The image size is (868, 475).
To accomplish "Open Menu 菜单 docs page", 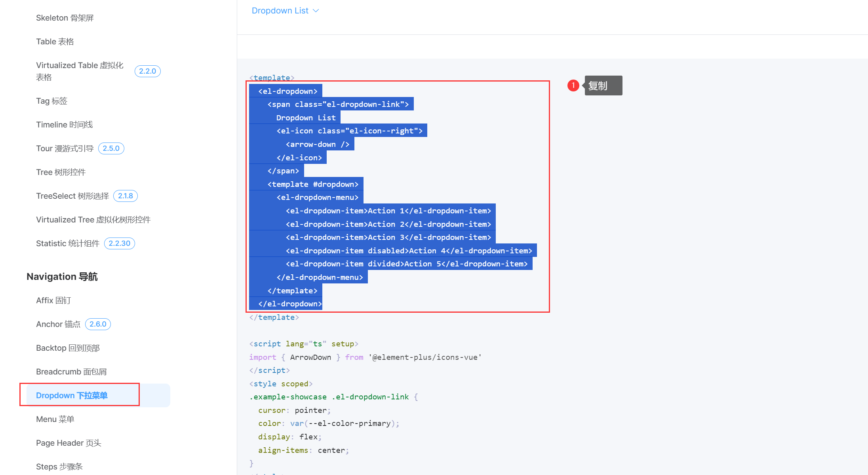I will pos(55,419).
